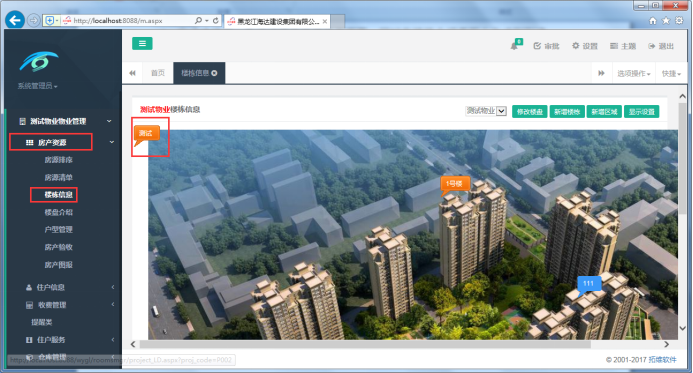Image resolution: width=693 pixels, height=373 pixels.
Task: Click the 住户信息 person icon
Action: tap(29, 287)
